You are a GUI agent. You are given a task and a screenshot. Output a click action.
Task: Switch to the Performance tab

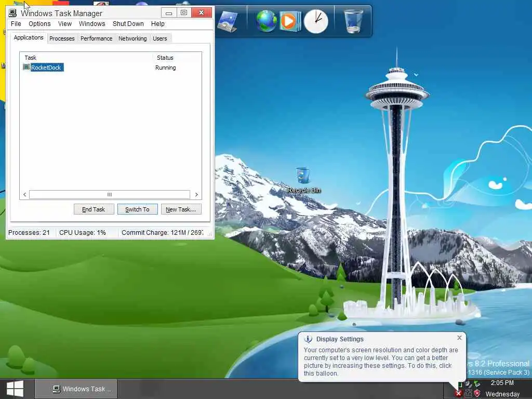pos(96,38)
